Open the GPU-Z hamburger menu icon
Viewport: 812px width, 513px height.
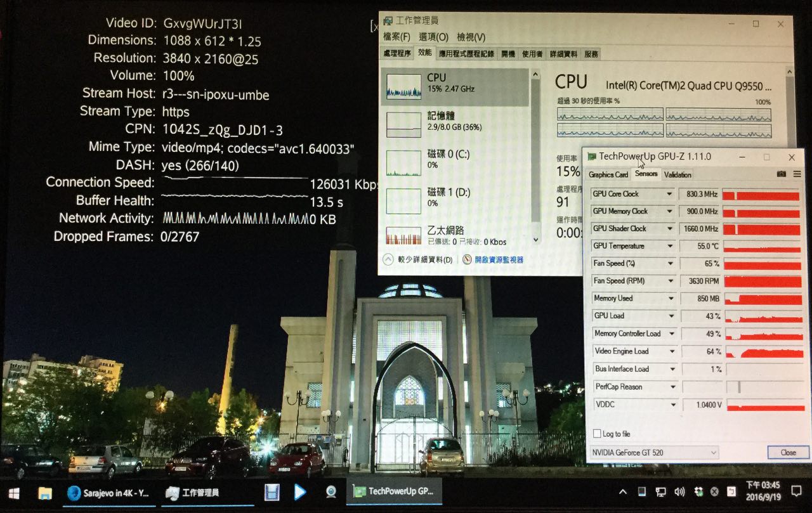pos(798,174)
